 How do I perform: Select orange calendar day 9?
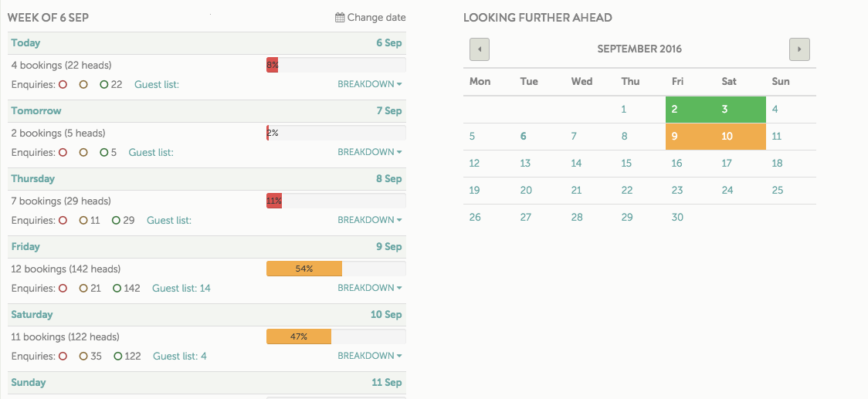690,136
